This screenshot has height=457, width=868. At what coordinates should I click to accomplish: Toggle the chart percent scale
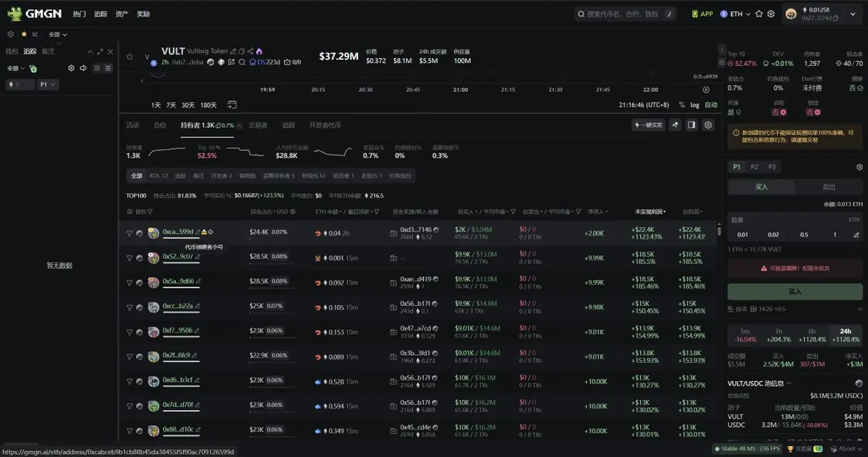click(681, 105)
